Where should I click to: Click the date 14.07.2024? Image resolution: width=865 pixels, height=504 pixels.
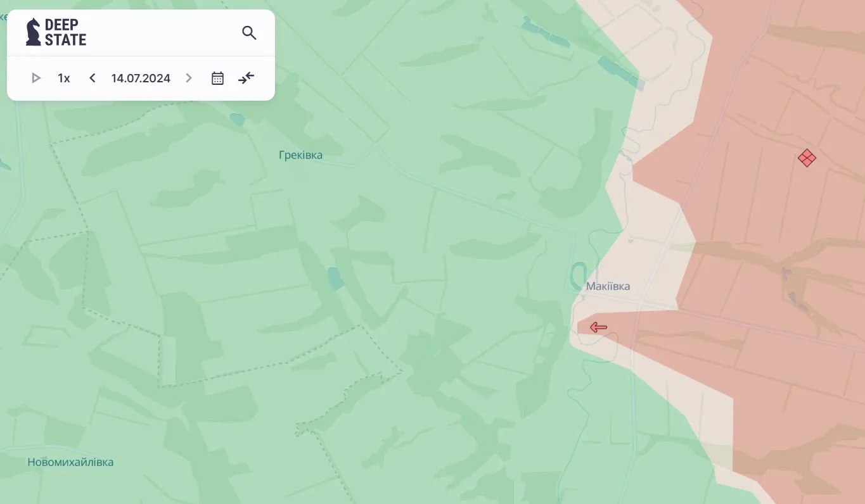coord(141,78)
